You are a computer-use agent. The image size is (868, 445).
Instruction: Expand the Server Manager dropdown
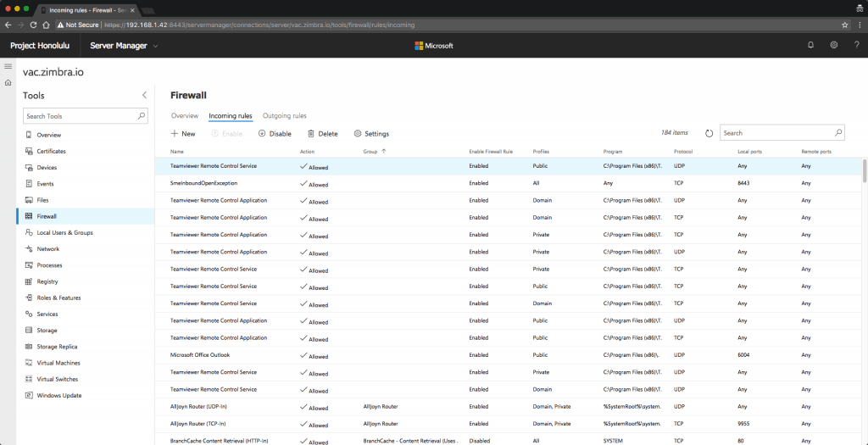pyautogui.click(x=156, y=46)
